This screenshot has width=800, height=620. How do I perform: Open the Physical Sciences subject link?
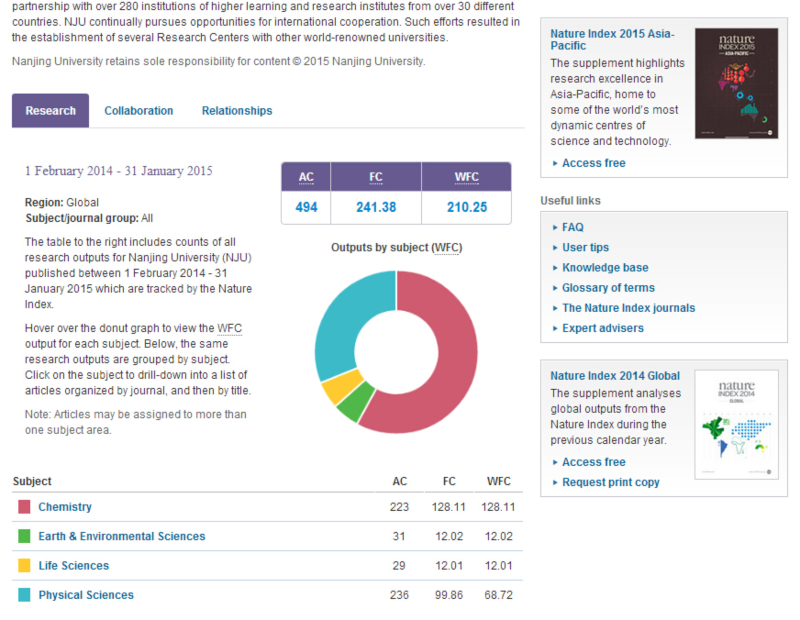click(85, 595)
